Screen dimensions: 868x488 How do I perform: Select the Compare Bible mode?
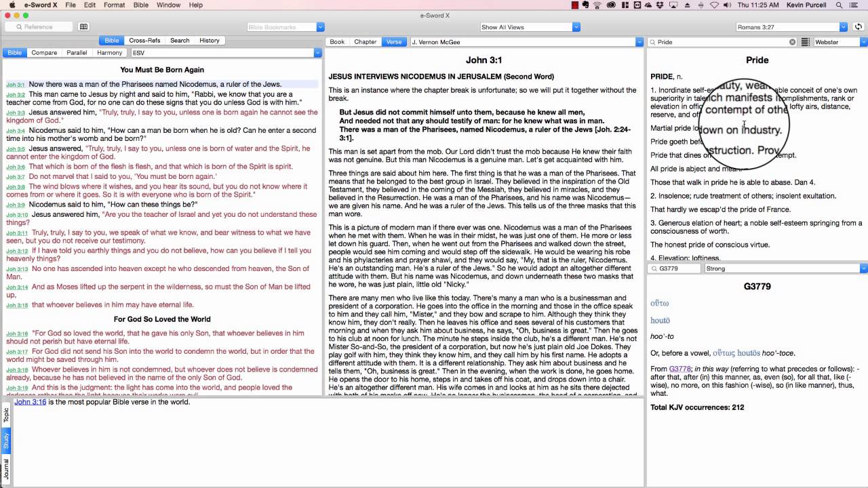point(44,52)
